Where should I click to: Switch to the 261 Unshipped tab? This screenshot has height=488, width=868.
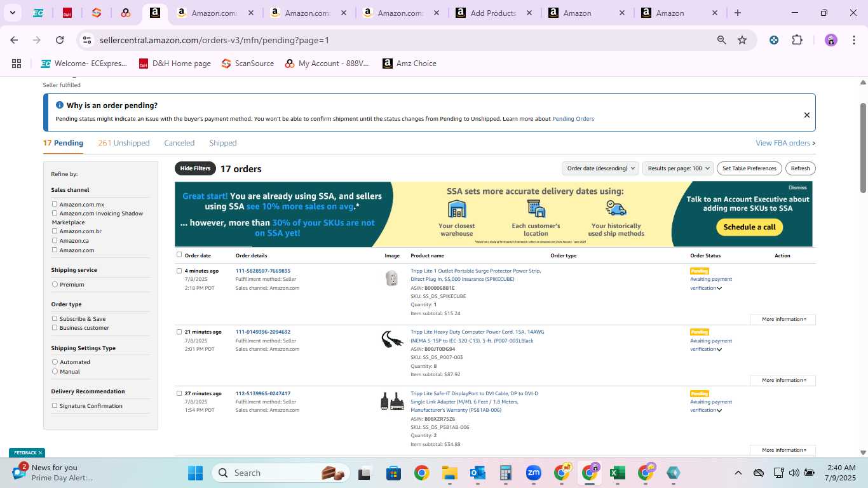pyautogui.click(x=124, y=143)
